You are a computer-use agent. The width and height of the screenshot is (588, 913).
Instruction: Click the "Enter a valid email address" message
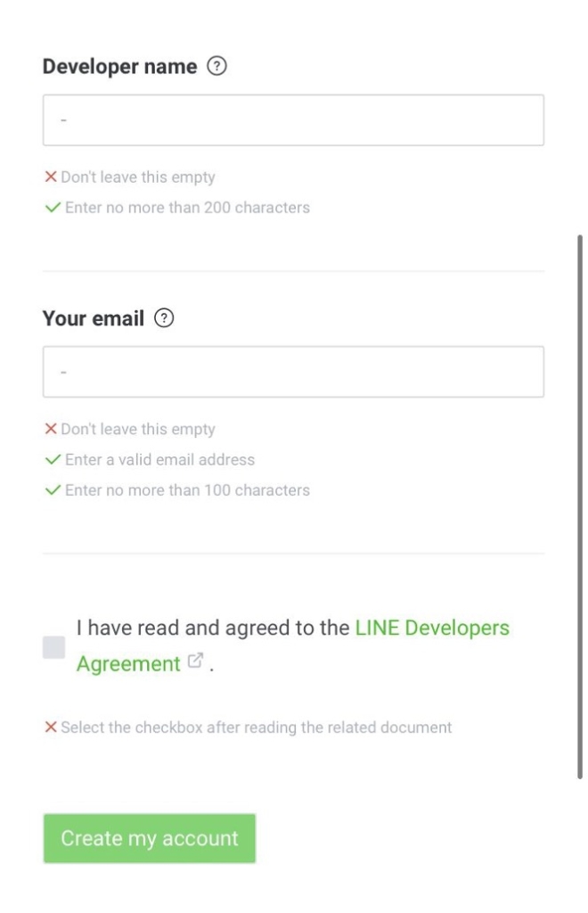(x=159, y=460)
